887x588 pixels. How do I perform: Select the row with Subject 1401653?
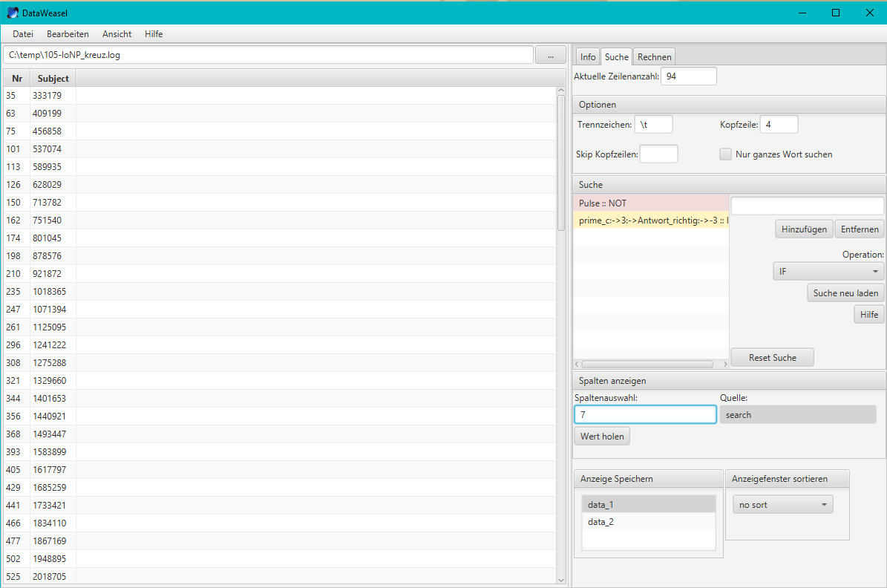tap(280, 399)
